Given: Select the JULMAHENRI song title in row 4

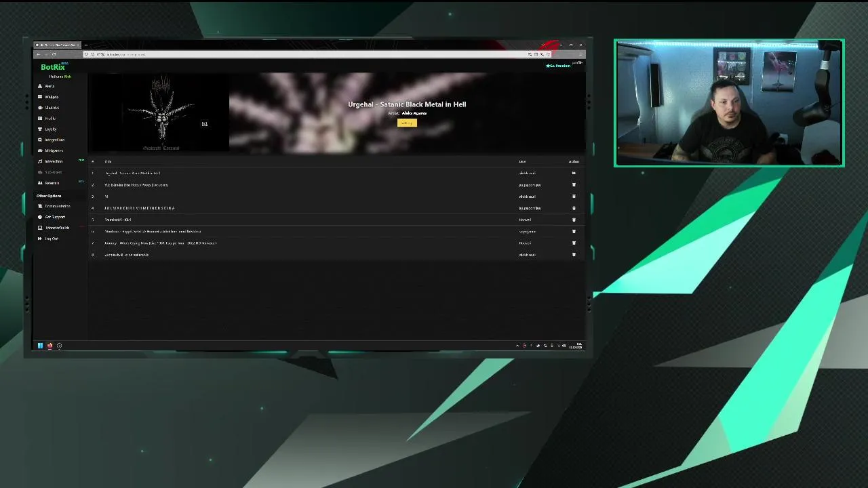Looking at the screenshot, I should (x=140, y=208).
